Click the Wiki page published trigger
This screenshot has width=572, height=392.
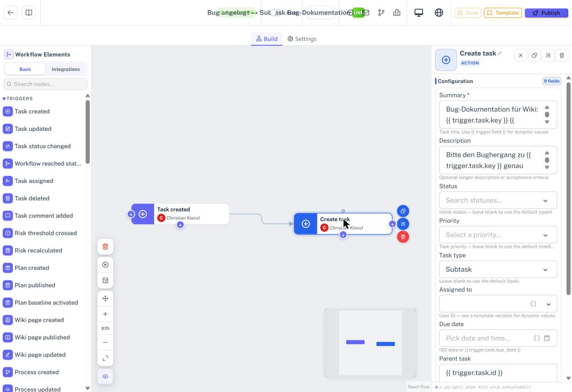tap(42, 338)
